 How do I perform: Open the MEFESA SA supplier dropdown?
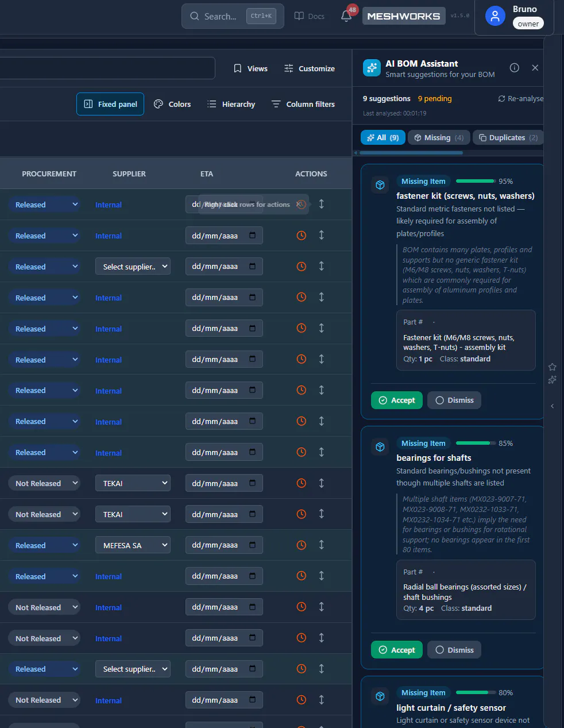[133, 545]
